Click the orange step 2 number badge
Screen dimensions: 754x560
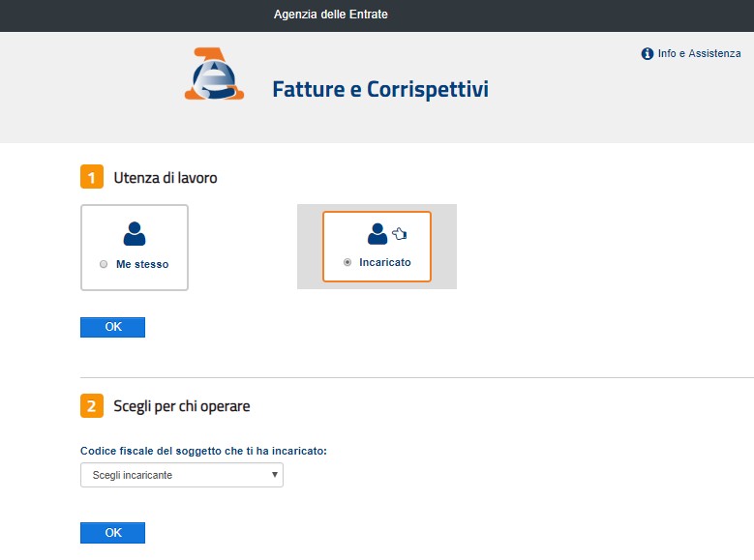pos(92,405)
